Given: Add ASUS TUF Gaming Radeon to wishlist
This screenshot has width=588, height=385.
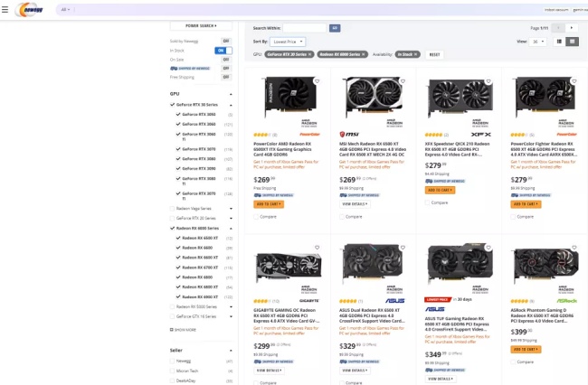Looking at the screenshot, I should tap(488, 248).
